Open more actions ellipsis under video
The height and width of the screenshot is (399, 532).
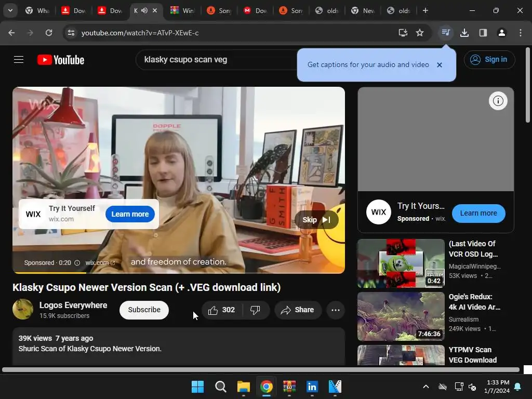[x=336, y=310]
